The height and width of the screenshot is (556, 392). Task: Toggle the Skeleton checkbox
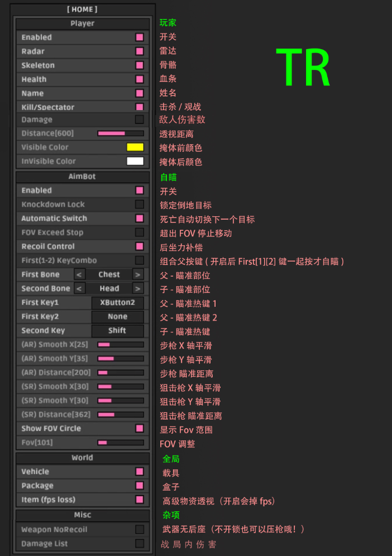[139, 65]
